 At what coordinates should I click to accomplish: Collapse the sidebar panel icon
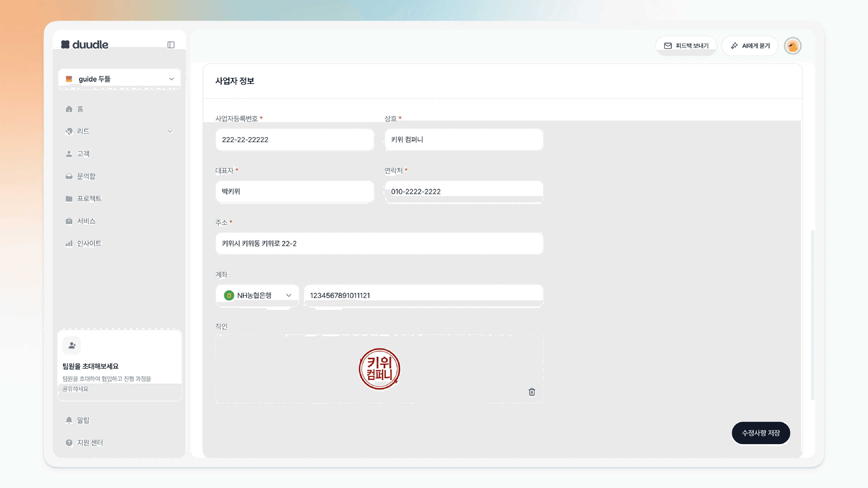(171, 45)
